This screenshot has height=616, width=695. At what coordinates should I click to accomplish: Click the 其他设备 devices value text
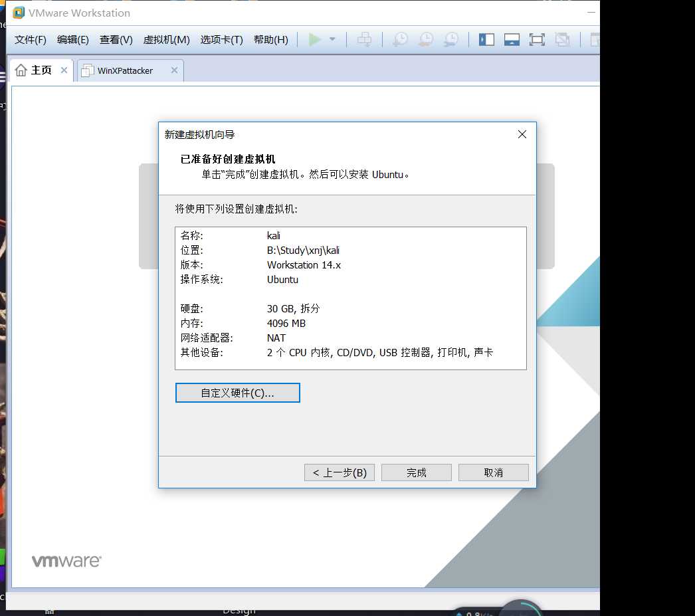(380, 352)
